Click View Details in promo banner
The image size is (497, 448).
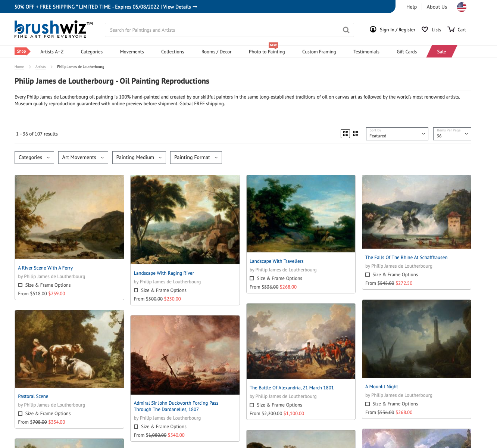coord(177,7)
